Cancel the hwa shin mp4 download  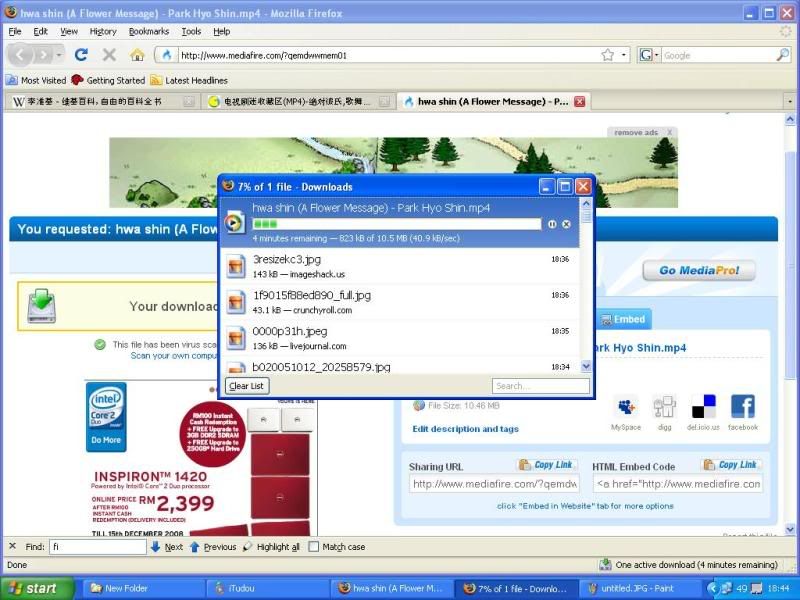pyautogui.click(x=566, y=224)
